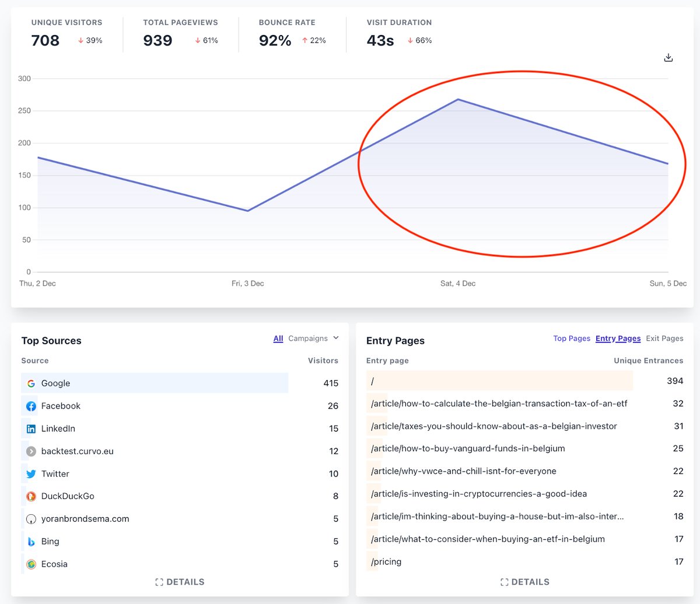Image resolution: width=700 pixels, height=604 pixels.
Task: Click the Ecosia source icon
Action: coord(32,564)
